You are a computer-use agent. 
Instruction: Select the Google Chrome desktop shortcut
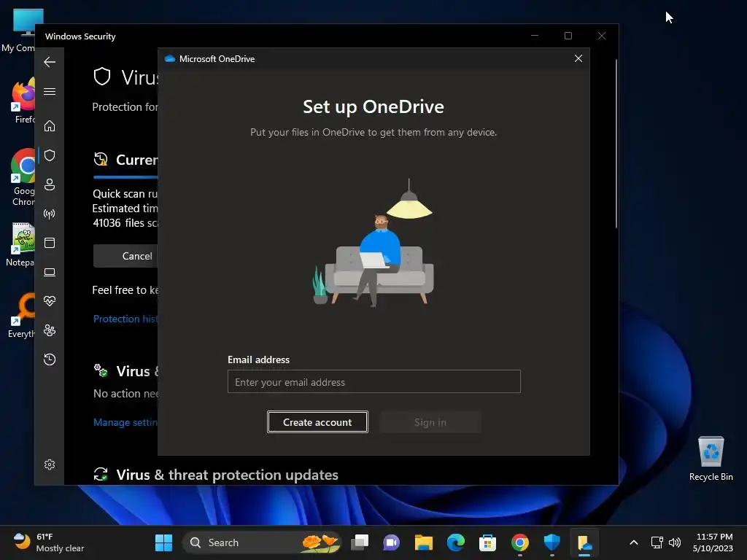coord(23,177)
